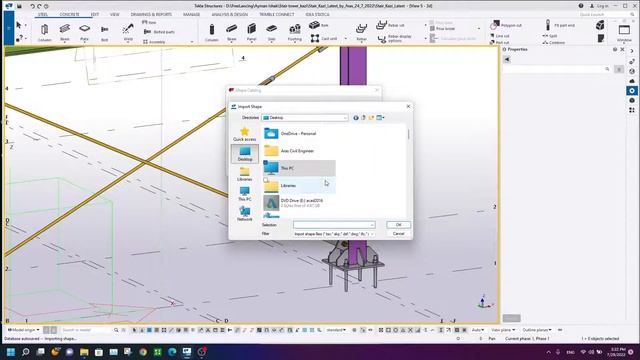Choose the Rebar set command

pos(391,25)
